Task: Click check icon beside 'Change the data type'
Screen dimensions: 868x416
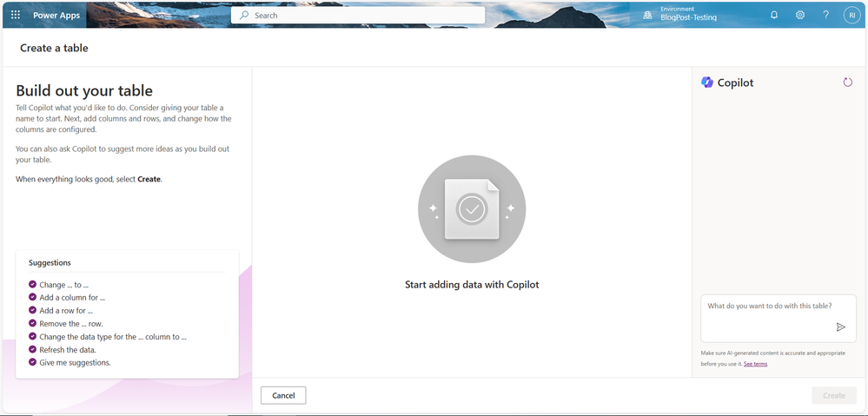Action: click(x=33, y=336)
